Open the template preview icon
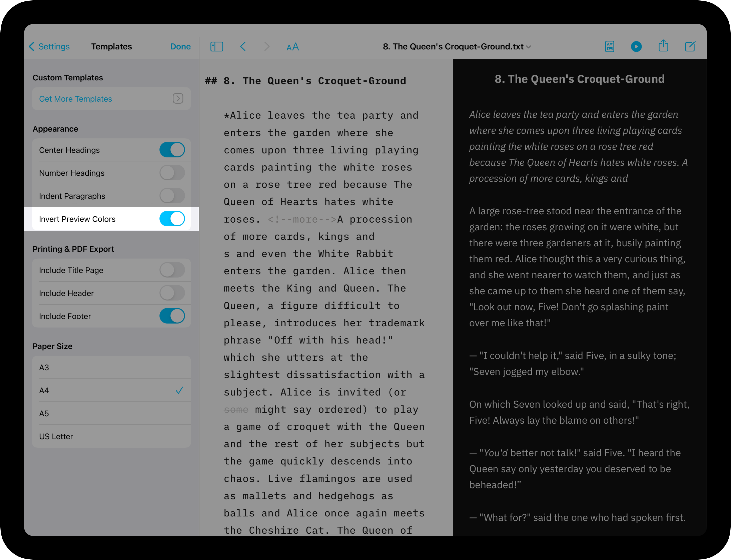Viewport: 731px width, 560px height. [x=610, y=47]
